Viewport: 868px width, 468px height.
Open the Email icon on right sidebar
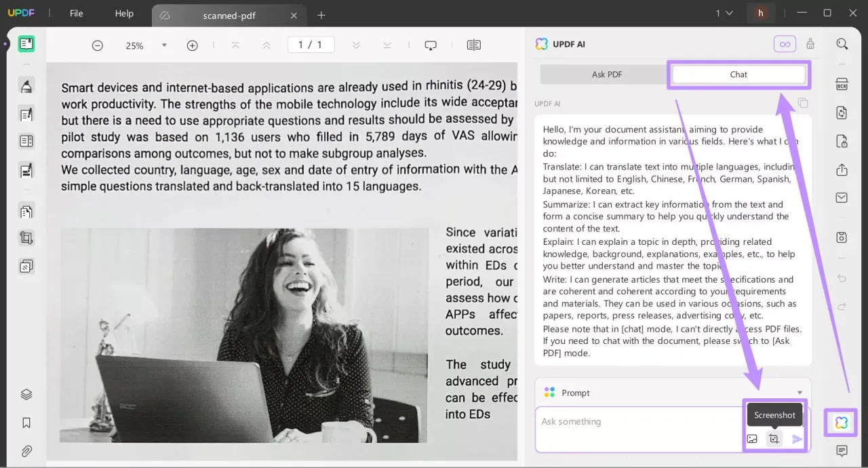(x=841, y=197)
